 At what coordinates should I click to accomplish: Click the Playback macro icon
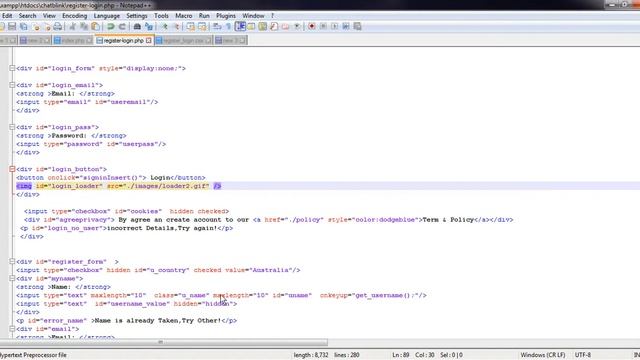[335, 27]
